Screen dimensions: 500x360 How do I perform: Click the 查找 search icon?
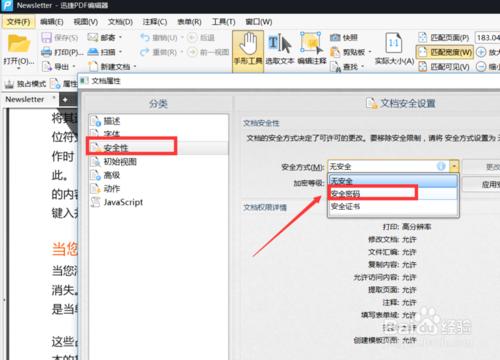(335, 67)
